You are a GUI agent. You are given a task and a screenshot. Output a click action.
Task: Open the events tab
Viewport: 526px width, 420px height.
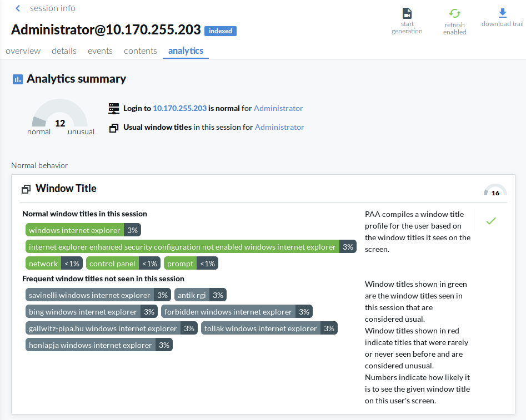point(100,50)
